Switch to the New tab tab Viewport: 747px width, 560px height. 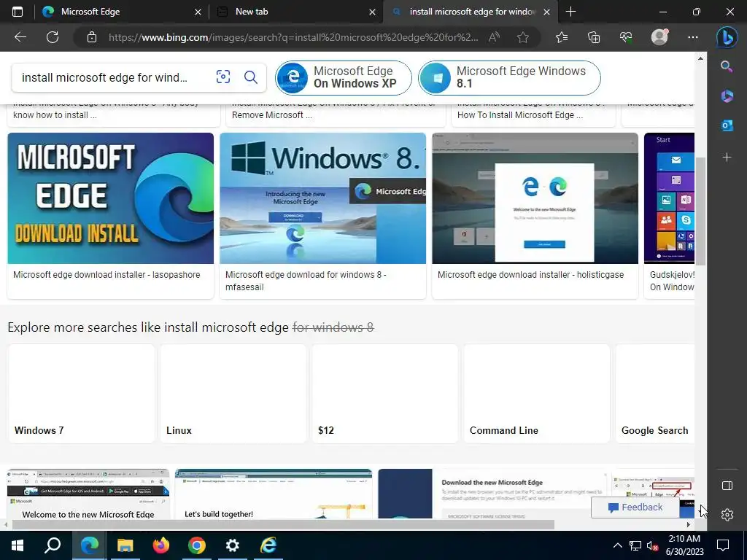295,12
